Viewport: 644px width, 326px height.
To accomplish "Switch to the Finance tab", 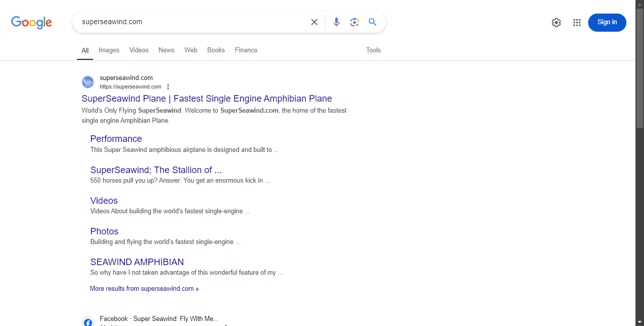I will point(246,50).
